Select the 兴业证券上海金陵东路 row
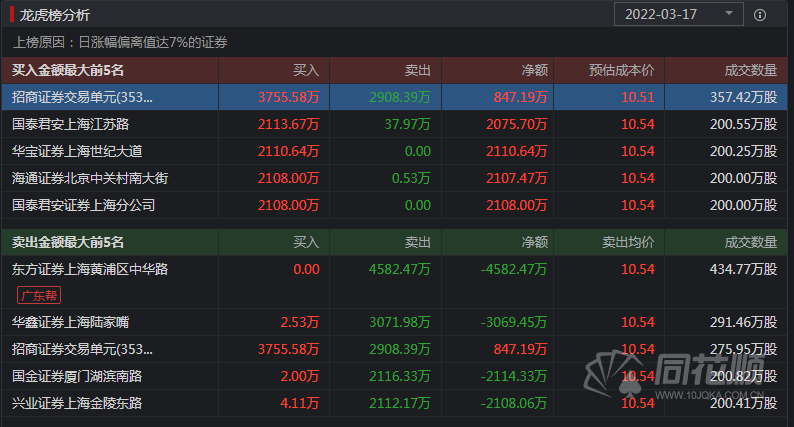The width and height of the screenshot is (794, 427). (394, 403)
